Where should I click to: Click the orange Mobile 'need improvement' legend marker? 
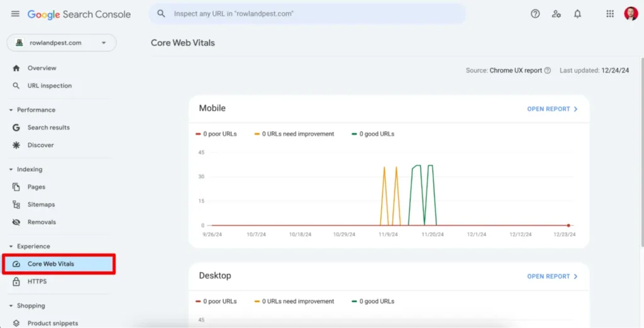257,134
